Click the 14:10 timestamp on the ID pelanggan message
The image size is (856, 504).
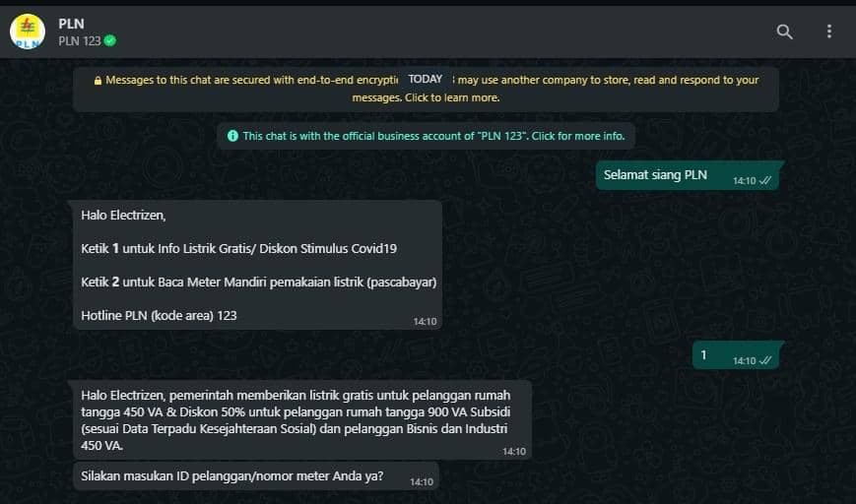tap(422, 481)
